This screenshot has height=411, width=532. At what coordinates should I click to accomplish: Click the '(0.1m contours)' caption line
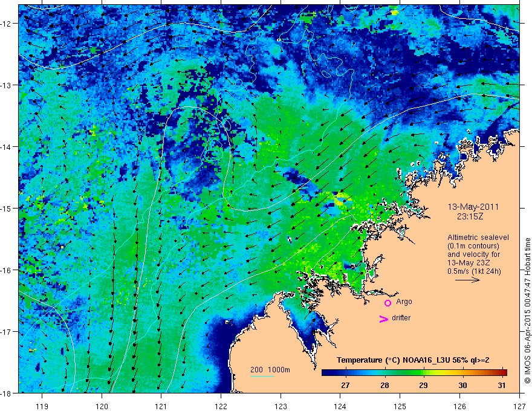point(473,246)
